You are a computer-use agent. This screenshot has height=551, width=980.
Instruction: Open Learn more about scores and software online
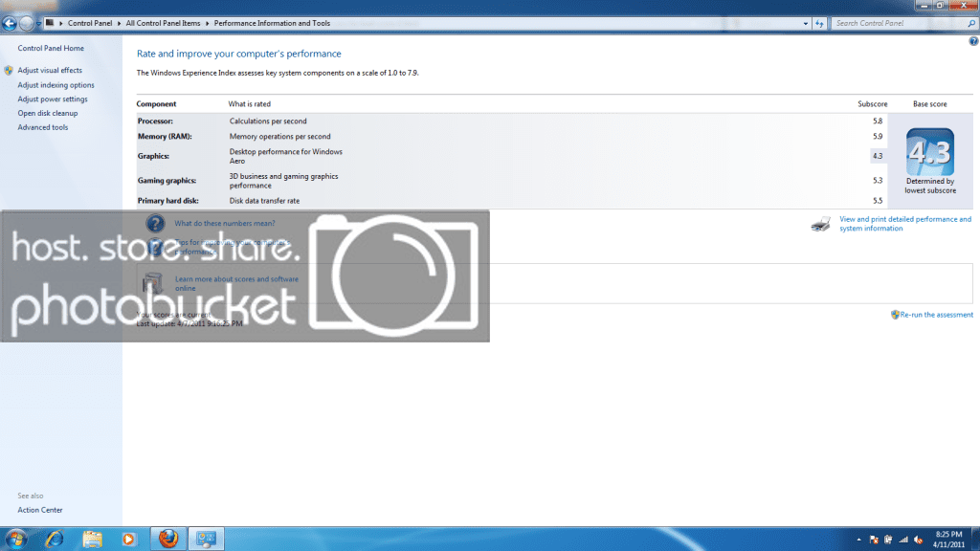pyautogui.click(x=237, y=283)
